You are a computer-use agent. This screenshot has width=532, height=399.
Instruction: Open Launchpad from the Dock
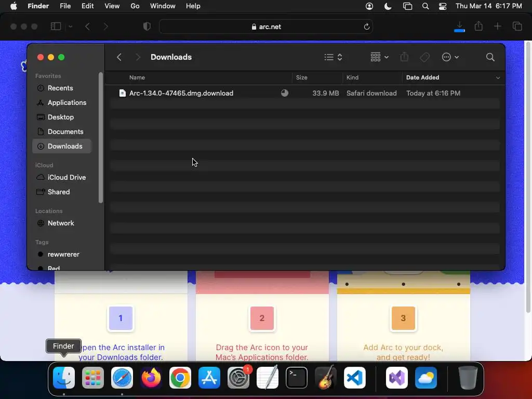tap(93, 378)
